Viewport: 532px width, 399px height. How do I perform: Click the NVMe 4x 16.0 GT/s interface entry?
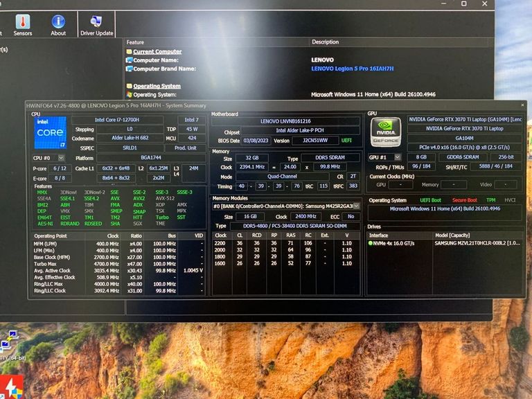pyautogui.click(x=393, y=243)
